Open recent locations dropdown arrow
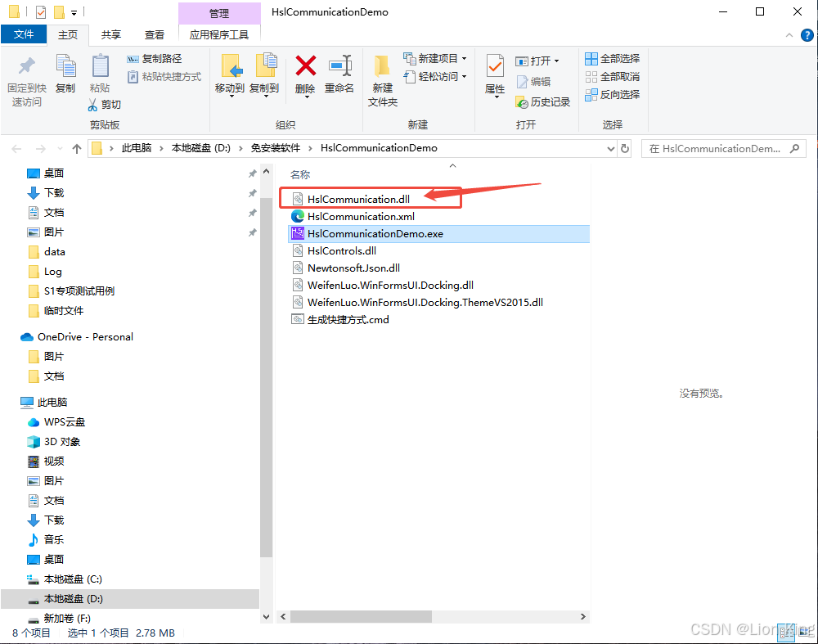Screen dimensions: 818x644 [60, 149]
